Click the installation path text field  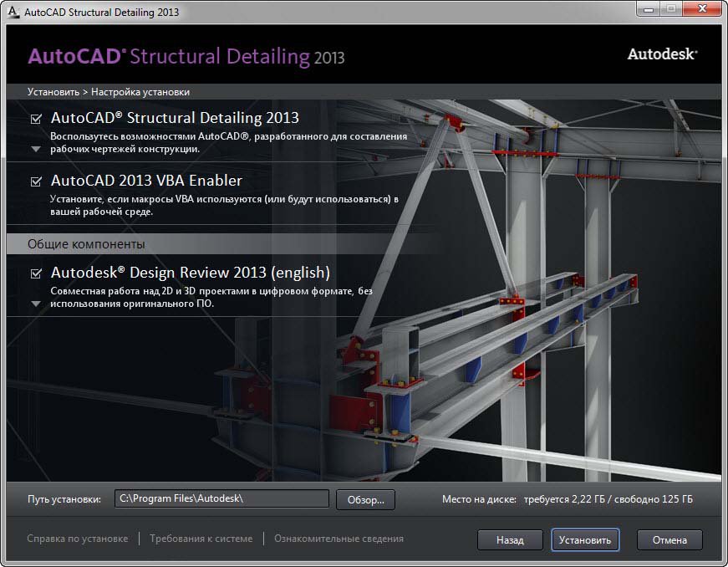(221, 499)
